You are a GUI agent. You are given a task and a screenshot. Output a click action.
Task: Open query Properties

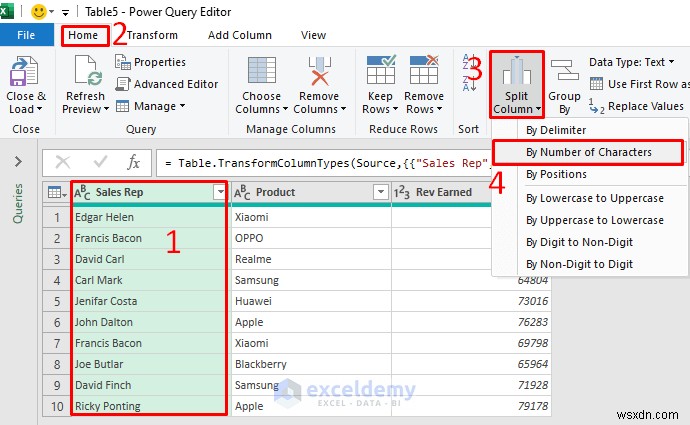point(150,62)
